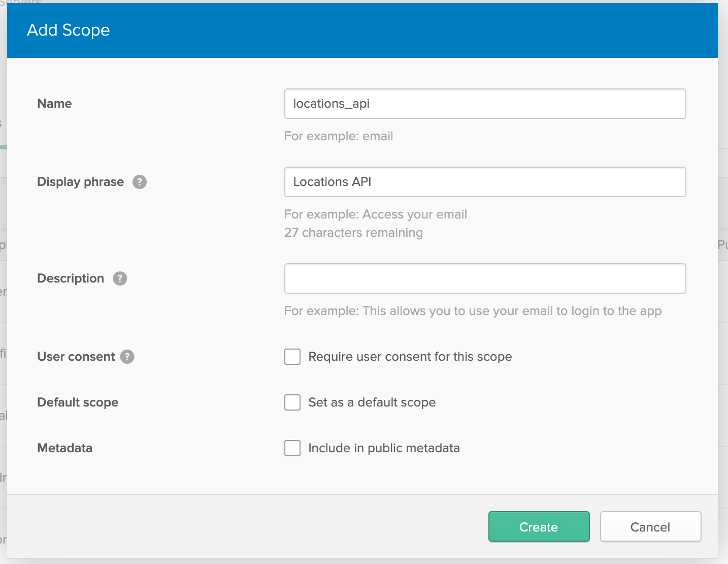
Task: Click the Locations API display phrase value
Action: coord(332,182)
